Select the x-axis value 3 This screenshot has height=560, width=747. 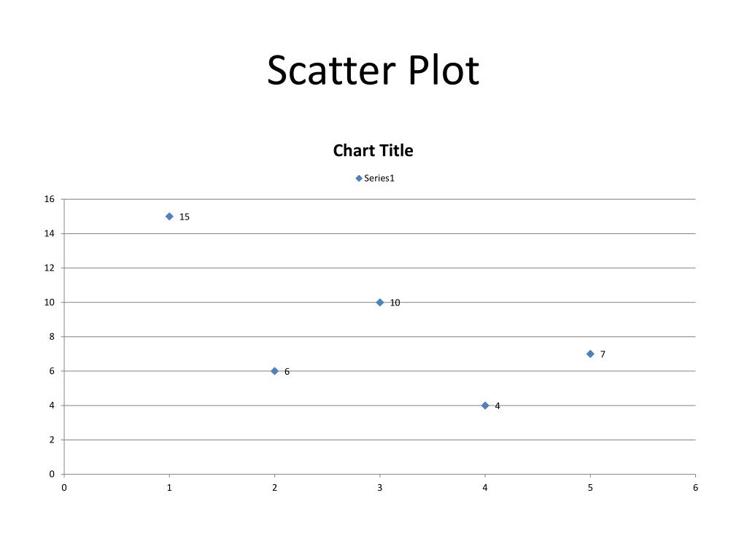click(x=379, y=488)
